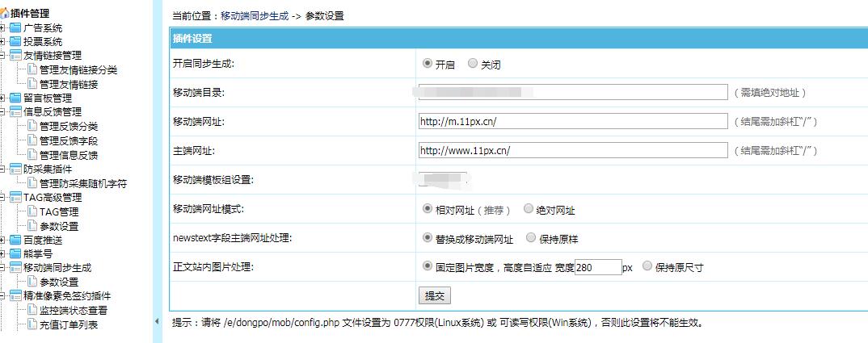Click the home icon beside 插件管理
This screenshot has width=868, height=343.
[5, 14]
